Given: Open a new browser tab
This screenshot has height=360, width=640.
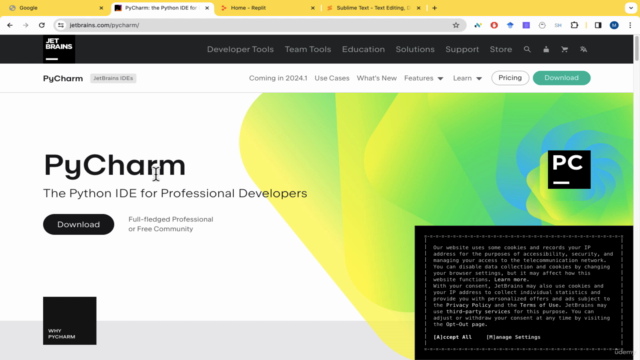Looking at the screenshot, I should [434, 8].
